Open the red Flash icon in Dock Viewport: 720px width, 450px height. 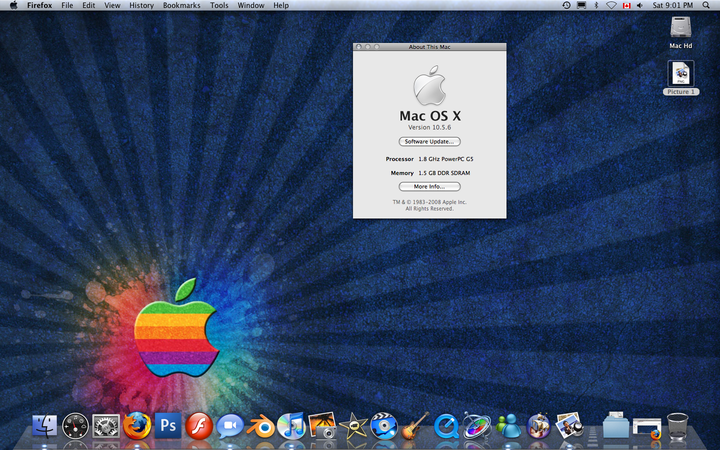coord(199,426)
